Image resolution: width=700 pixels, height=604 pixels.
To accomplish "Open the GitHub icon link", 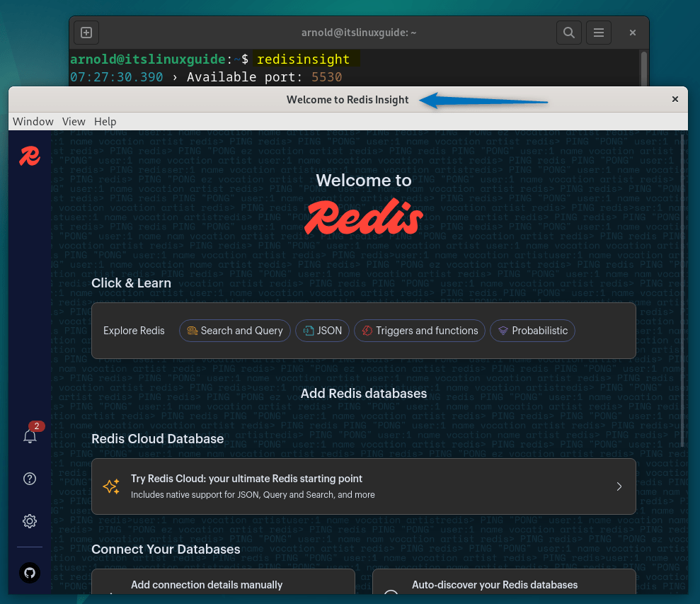I will [x=30, y=572].
